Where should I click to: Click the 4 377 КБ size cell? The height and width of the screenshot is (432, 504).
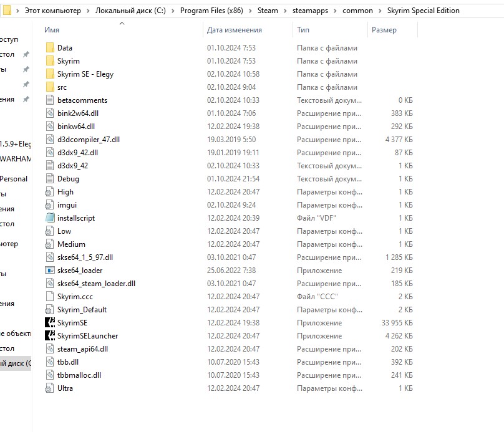click(399, 140)
